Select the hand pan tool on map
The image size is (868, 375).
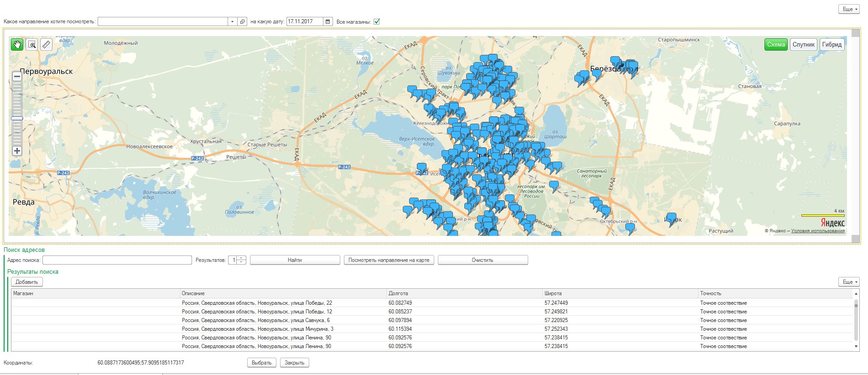17,44
